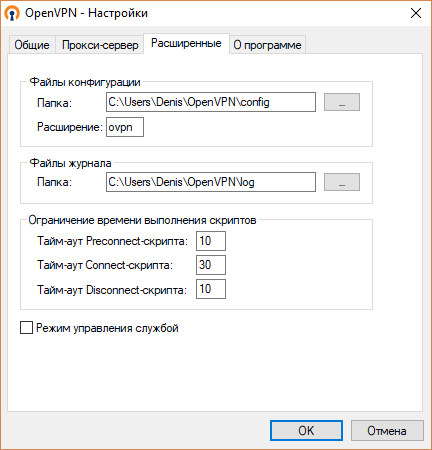Browse for the configuration files folder

342,102
